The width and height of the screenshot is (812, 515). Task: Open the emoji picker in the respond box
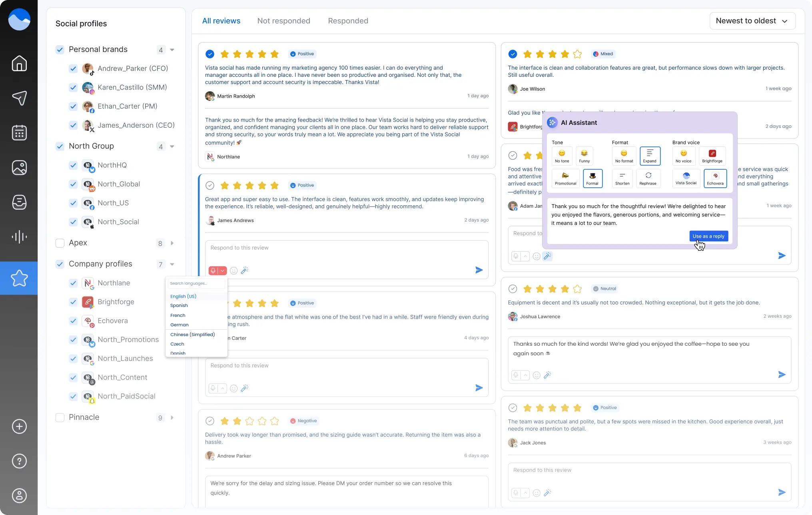234,271
